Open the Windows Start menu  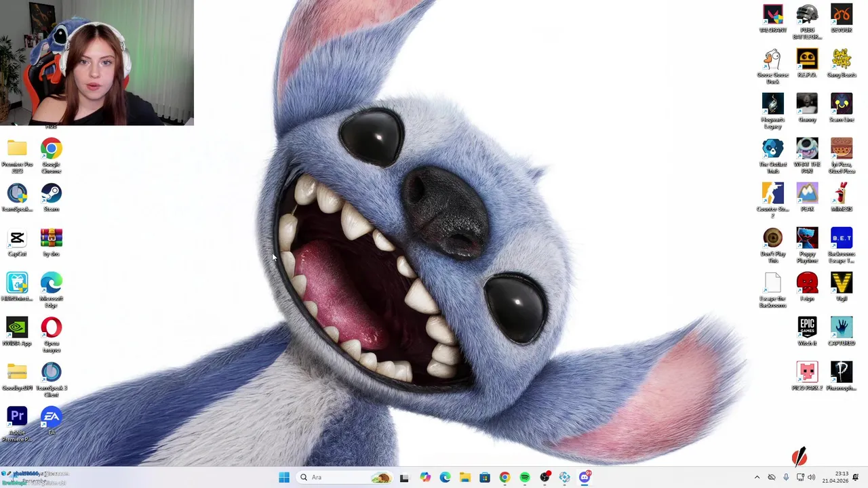[284, 477]
